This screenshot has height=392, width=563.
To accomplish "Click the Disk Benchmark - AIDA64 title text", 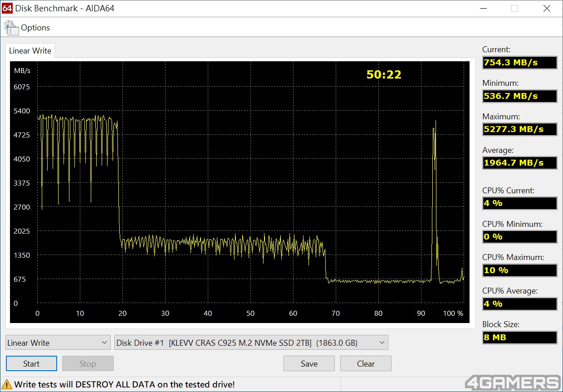I will point(65,8).
